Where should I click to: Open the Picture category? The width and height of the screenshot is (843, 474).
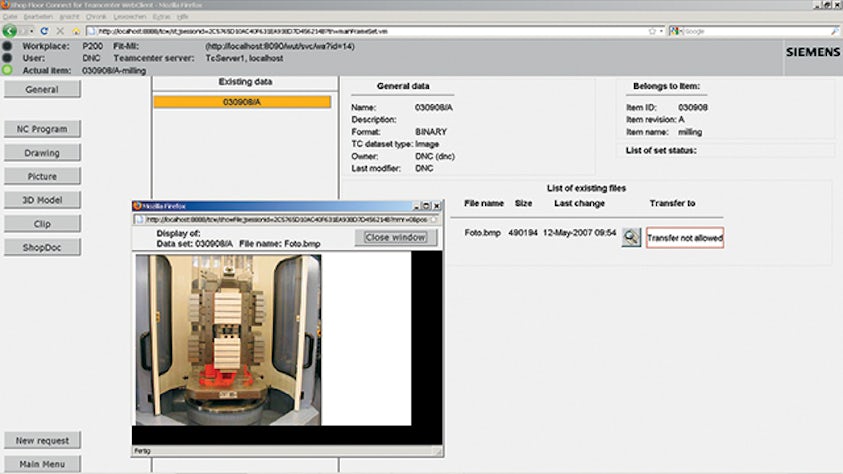pyautogui.click(x=42, y=176)
